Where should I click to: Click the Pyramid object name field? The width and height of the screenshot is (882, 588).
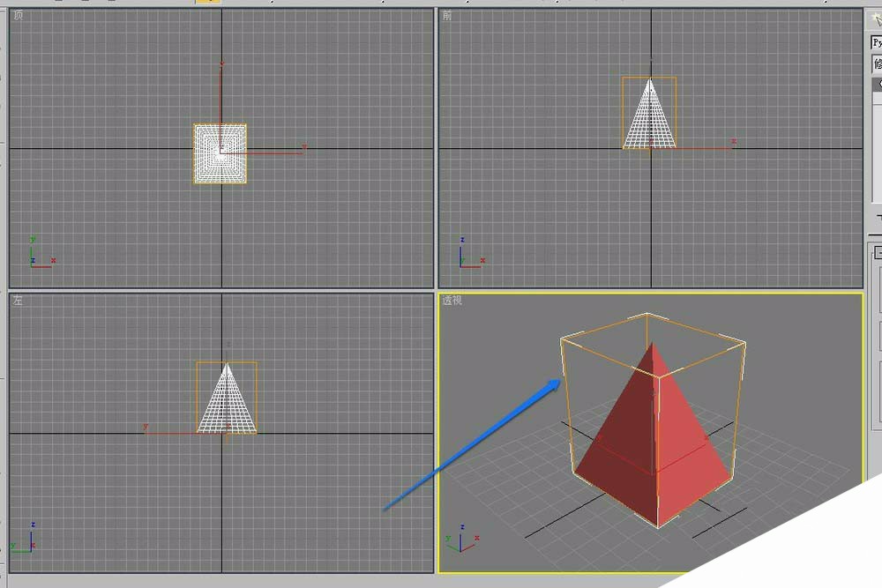[874, 41]
